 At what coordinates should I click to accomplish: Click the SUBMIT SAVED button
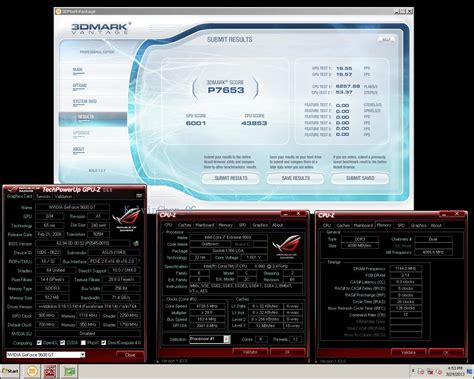click(360, 178)
